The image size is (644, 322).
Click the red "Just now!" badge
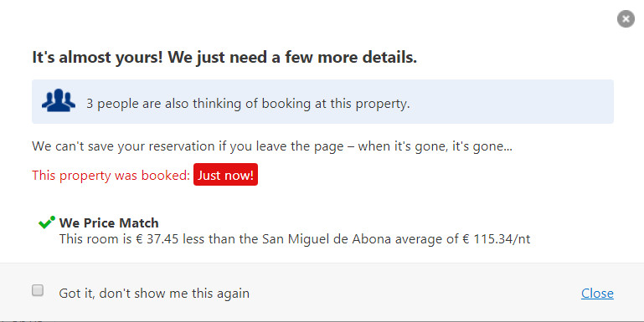225,175
